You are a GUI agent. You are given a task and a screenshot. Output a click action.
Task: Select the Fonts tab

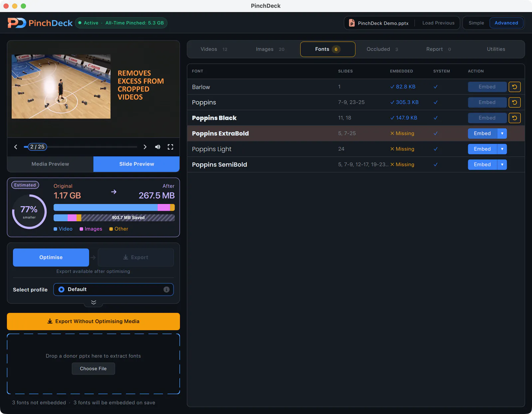[328, 49]
